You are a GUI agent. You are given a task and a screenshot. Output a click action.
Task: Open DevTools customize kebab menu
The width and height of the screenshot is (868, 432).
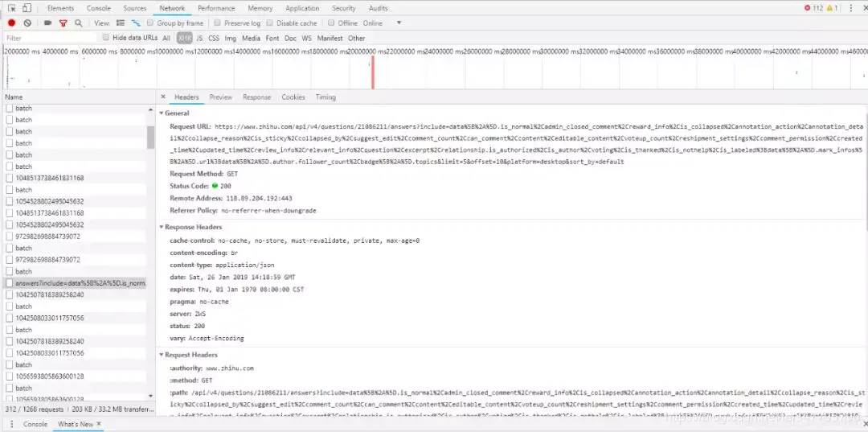(851, 8)
